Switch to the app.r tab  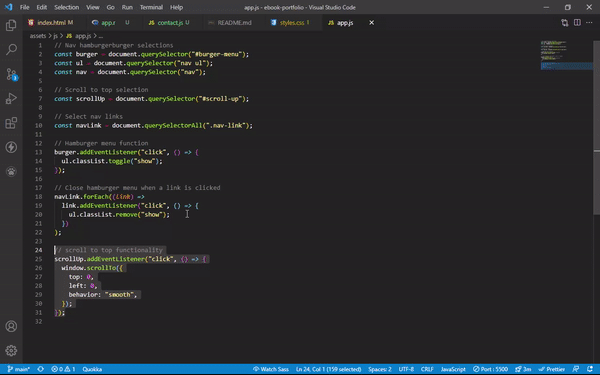(108, 23)
